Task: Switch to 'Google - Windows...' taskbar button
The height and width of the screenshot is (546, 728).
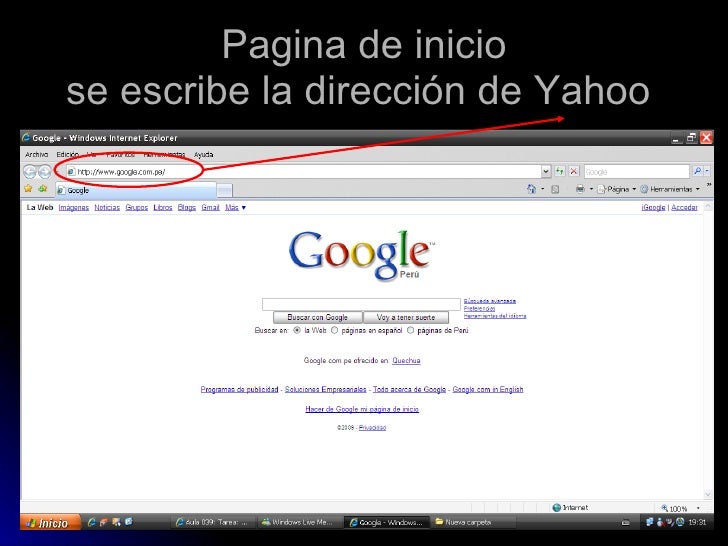Action: click(386, 522)
